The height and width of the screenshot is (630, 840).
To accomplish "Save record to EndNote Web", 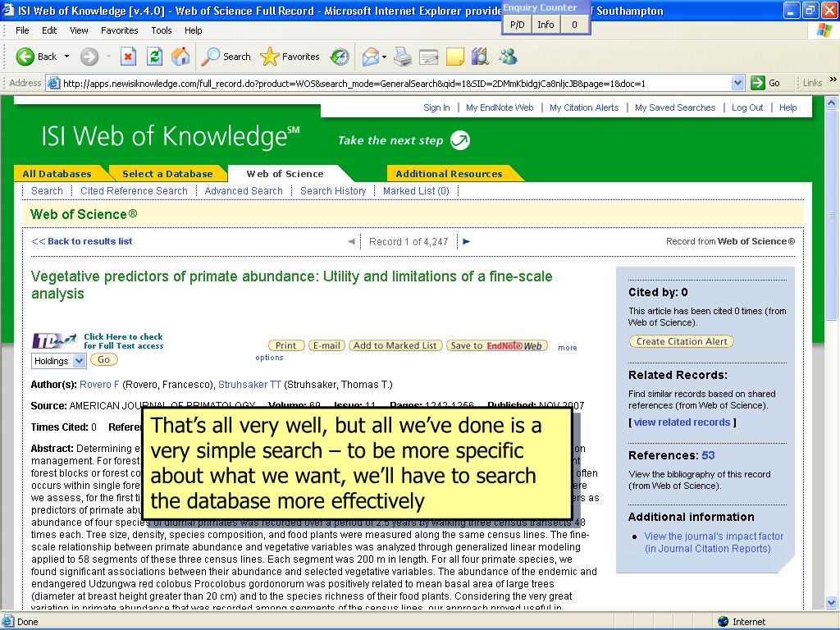I will point(497,345).
